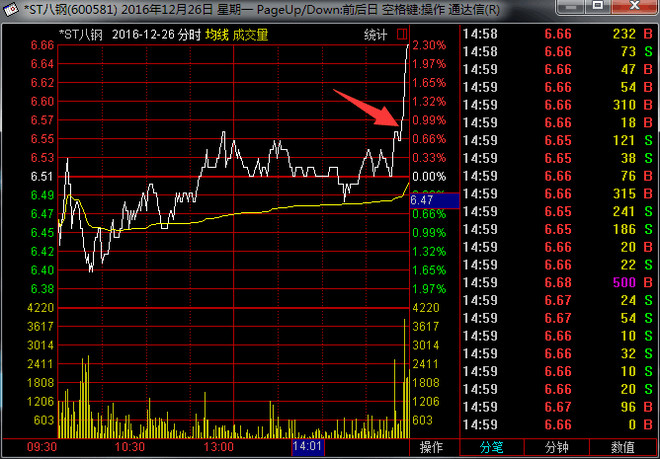Select the 14:58 6.66 232 B trade row

click(x=558, y=34)
